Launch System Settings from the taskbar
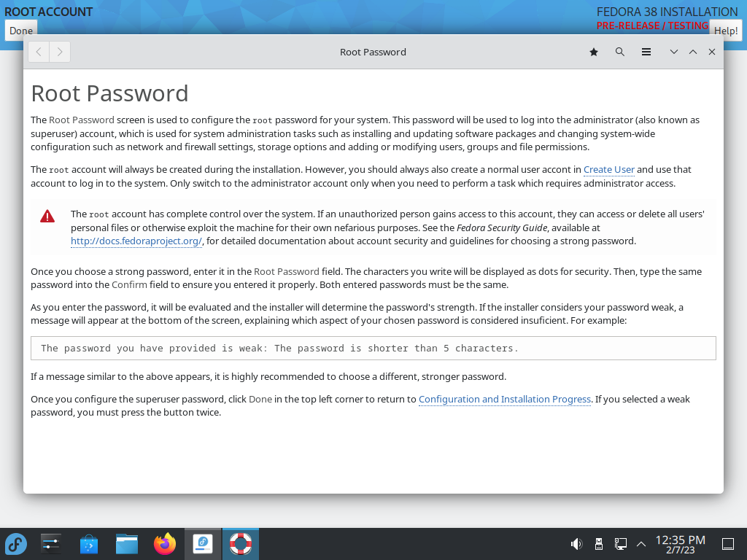Screen dimensions: 747x560 click(x=50, y=544)
